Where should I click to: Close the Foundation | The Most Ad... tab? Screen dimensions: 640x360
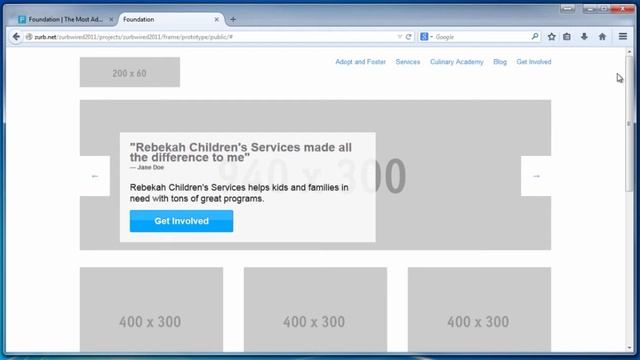tap(111, 19)
